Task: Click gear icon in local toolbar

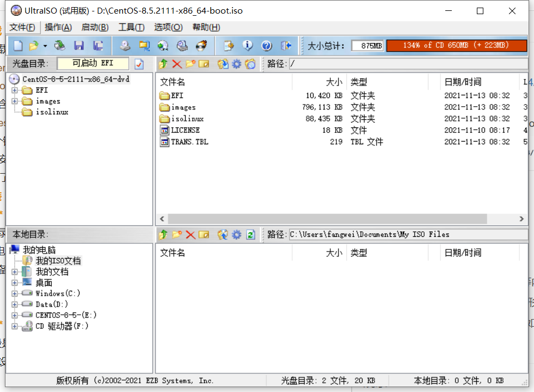Action: click(236, 235)
